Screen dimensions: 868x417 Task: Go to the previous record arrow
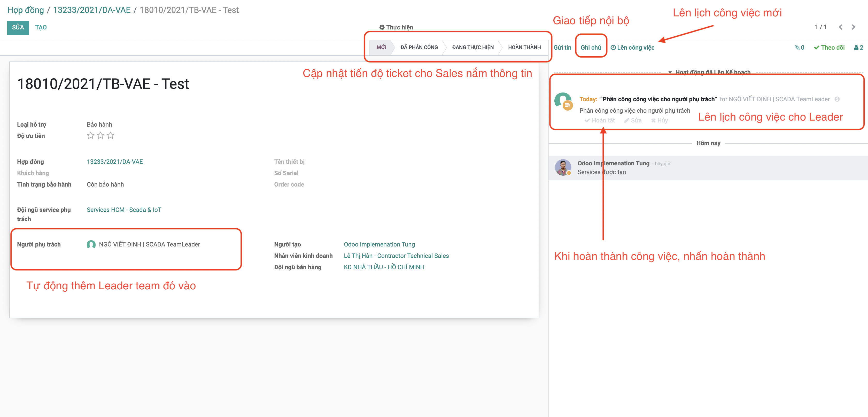(840, 27)
